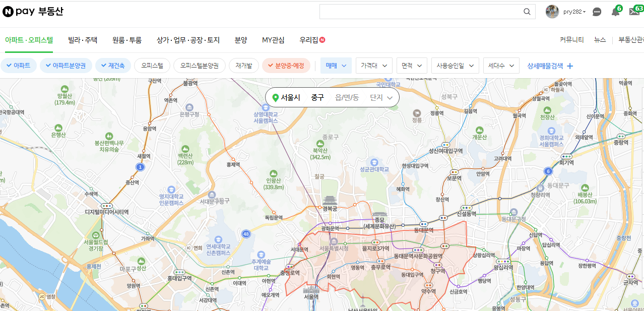The height and width of the screenshot is (311, 644).
Task: Toggle off the 아파트 filter chip
Action: pos(19,66)
